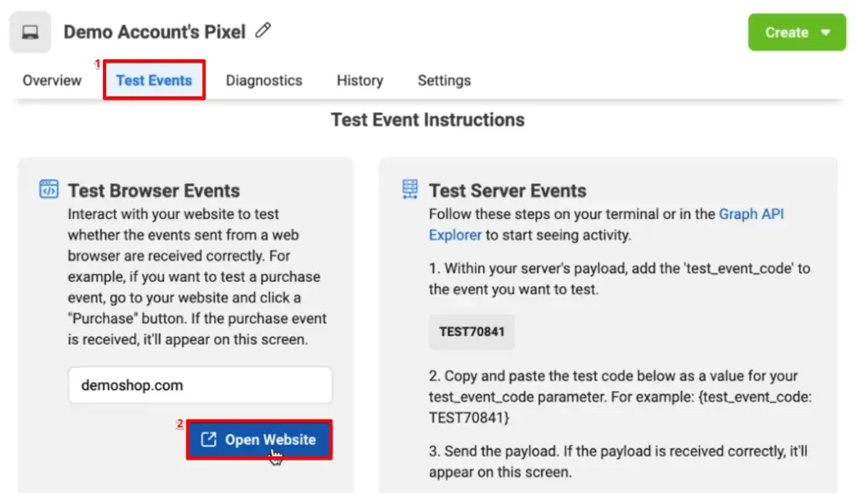Click the demoshop.com website URL field
The width and height of the screenshot is (856, 504).
tap(200, 384)
